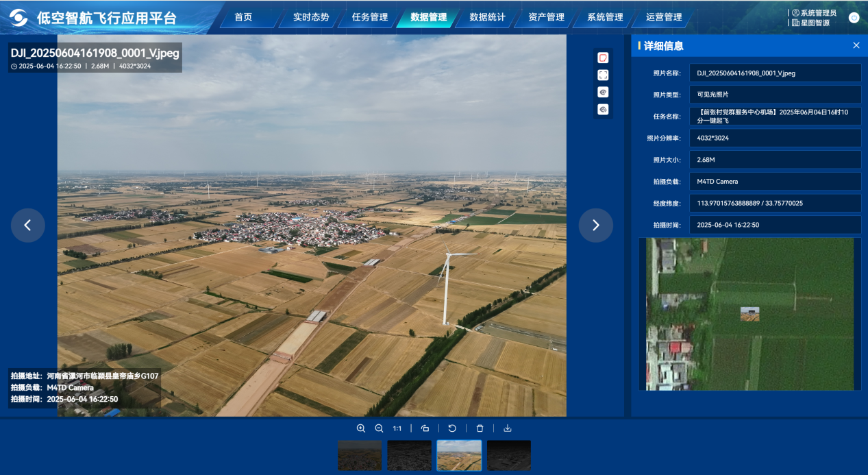This screenshot has height=475, width=868.
Task: Toggle the second eye visibility icon
Action: [603, 109]
